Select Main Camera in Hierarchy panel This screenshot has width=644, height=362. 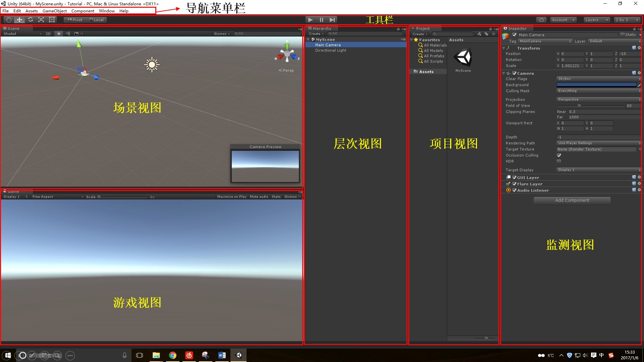(x=328, y=45)
